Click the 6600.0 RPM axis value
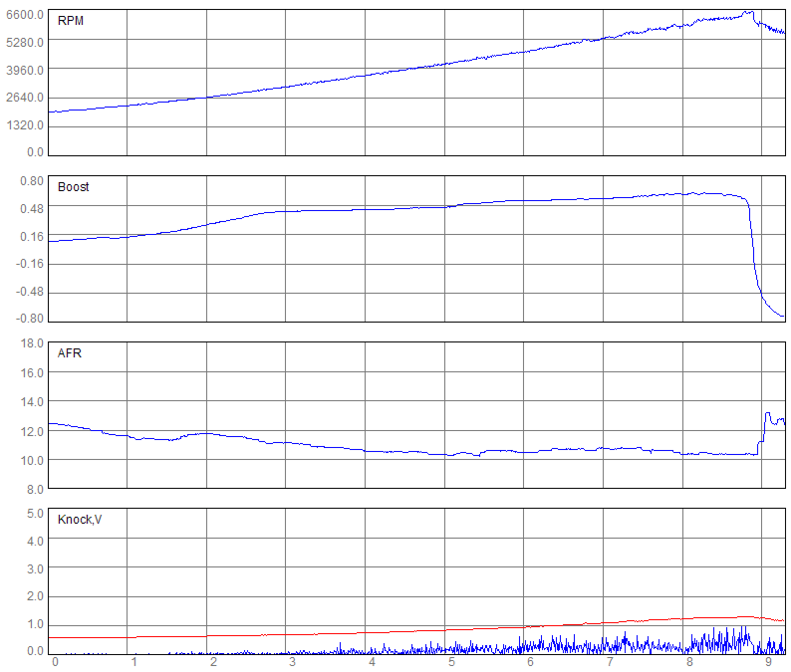 click(x=25, y=15)
